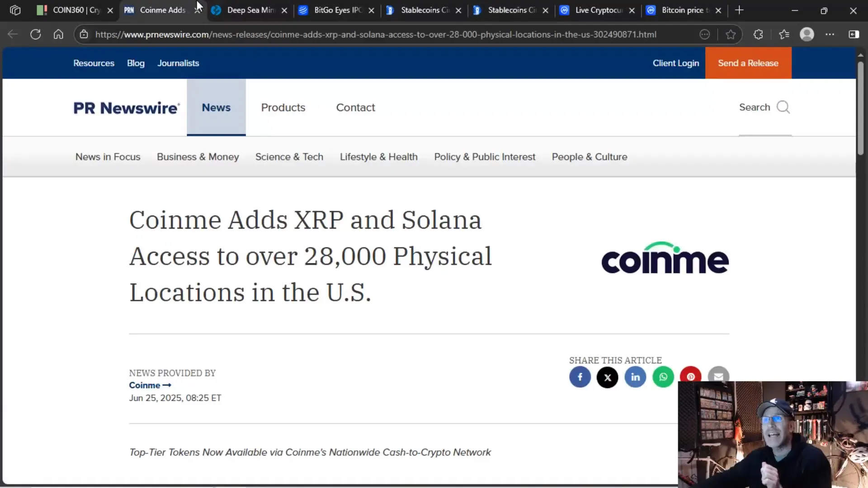Close the BitGo Eyes IPO tab
This screenshot has height=488, width=868.
371,10
